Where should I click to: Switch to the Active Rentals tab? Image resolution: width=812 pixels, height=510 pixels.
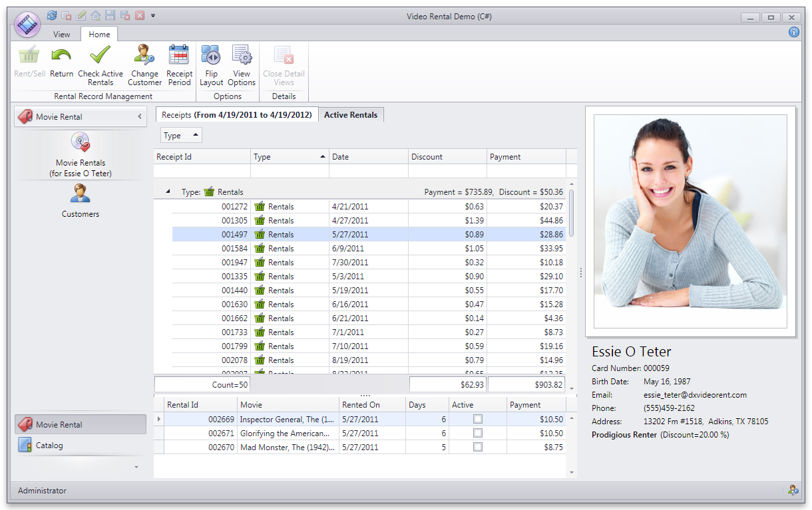tap(351, 115)
